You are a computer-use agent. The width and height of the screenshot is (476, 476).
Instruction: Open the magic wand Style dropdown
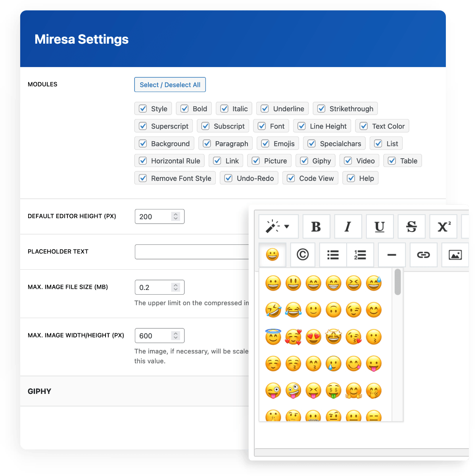pos(278,226)
